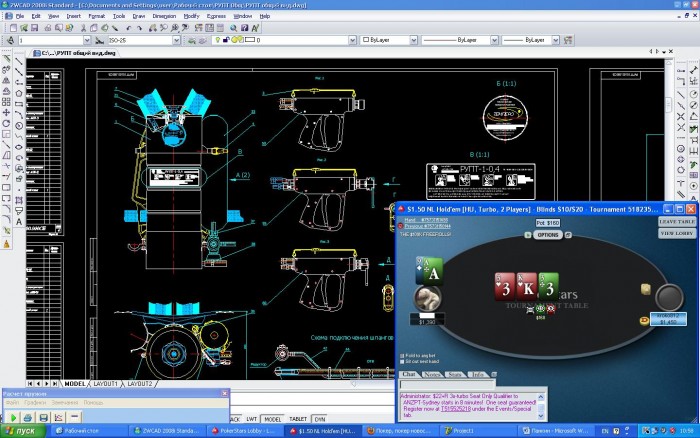Click the Undo arrow icon in ZWCAD
The height and width of the screenshot is (438, 700).
(x=129, y=28)
